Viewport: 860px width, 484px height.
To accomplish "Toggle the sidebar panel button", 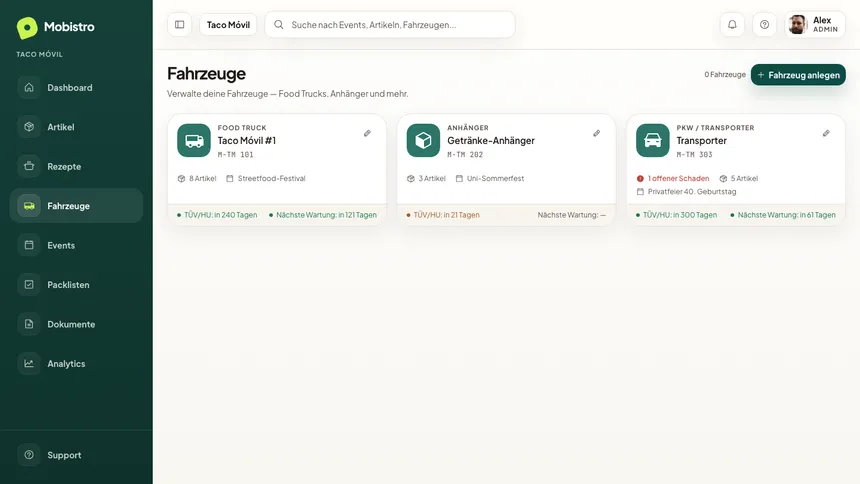I will tap(179, 25).
